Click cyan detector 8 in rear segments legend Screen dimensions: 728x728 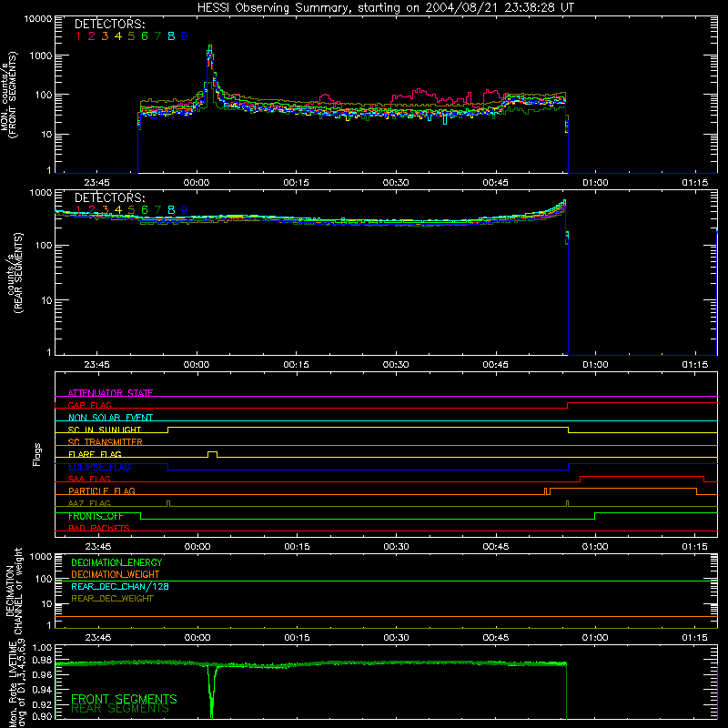171,210
